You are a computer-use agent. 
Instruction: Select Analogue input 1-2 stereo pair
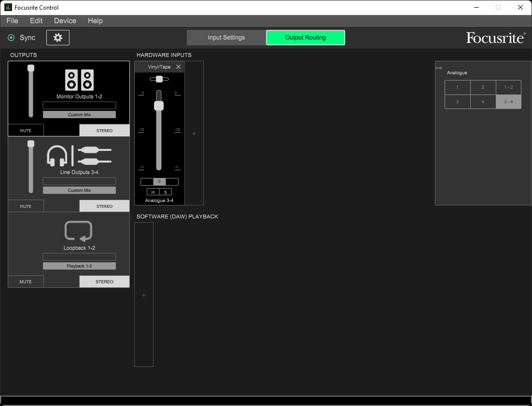tap(509, 87)
